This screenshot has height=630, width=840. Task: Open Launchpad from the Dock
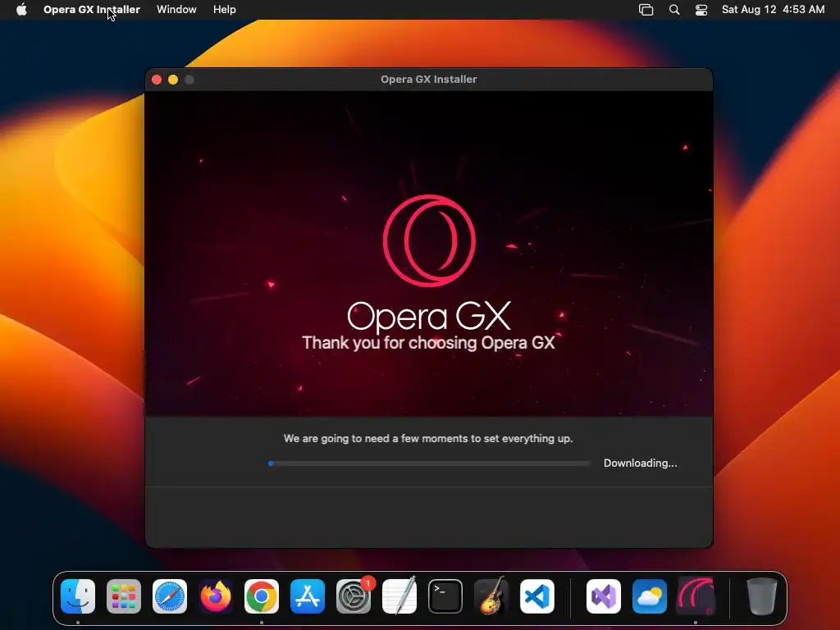124,596
